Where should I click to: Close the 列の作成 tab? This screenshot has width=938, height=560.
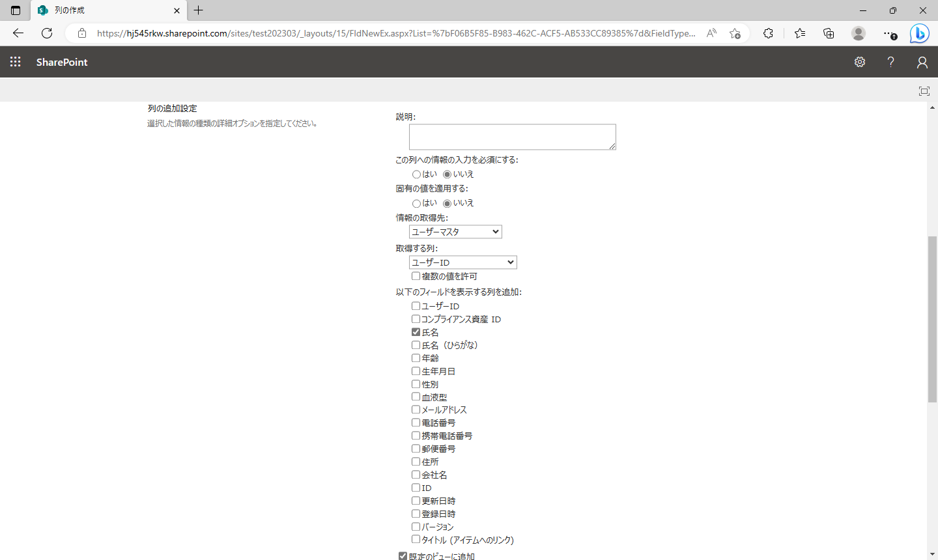click(x=177, y=10)
